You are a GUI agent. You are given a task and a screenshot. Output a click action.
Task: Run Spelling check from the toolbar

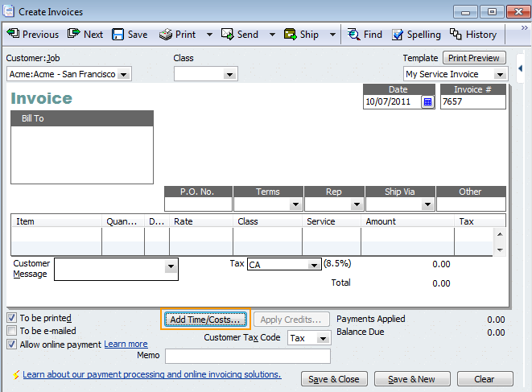416,35
